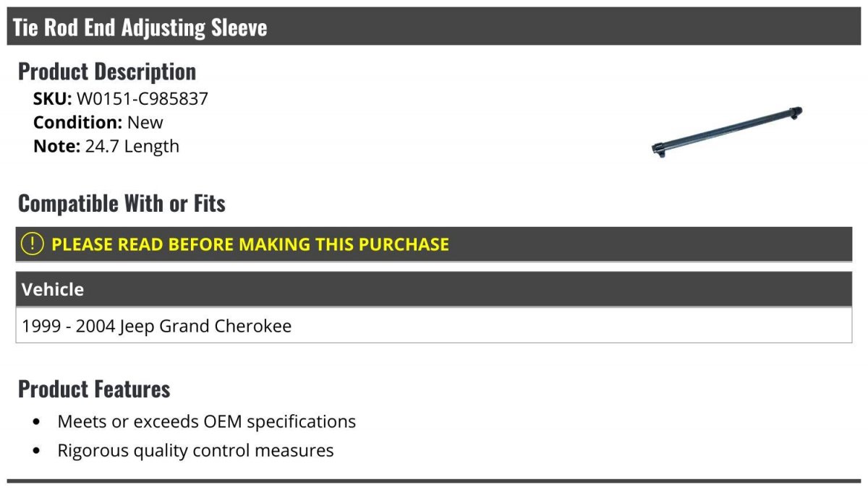Select the Rigorous quality control measures text

(x=196, y=451)
